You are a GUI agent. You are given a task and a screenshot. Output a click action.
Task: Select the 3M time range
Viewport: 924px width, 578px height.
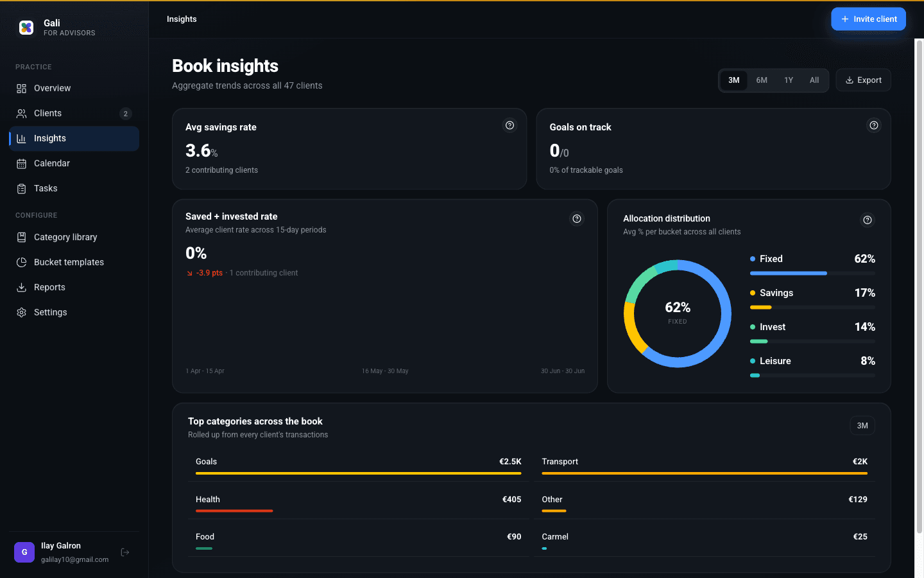pyautogui.click(x=734, y=80)
